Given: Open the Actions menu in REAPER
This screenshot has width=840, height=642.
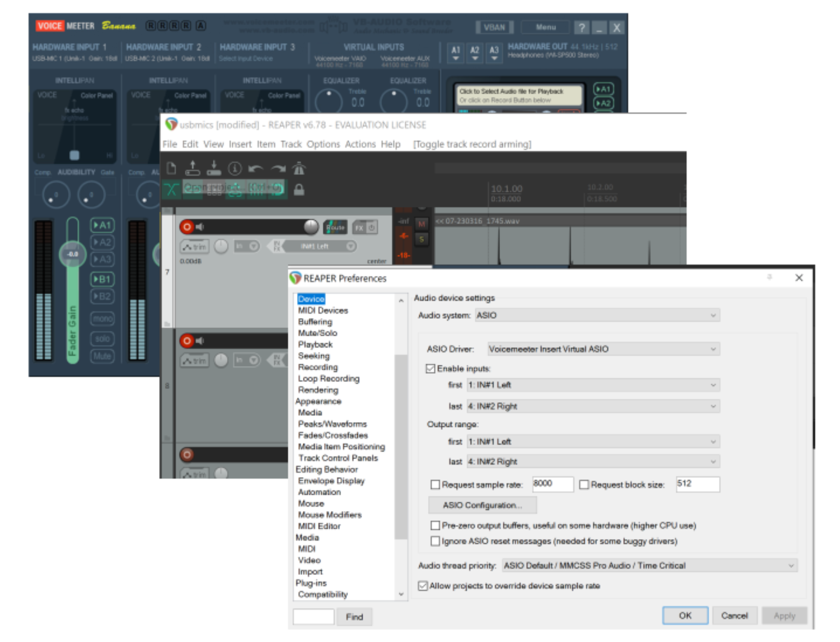Looking at the screenshot, I should tap(360, 144).
